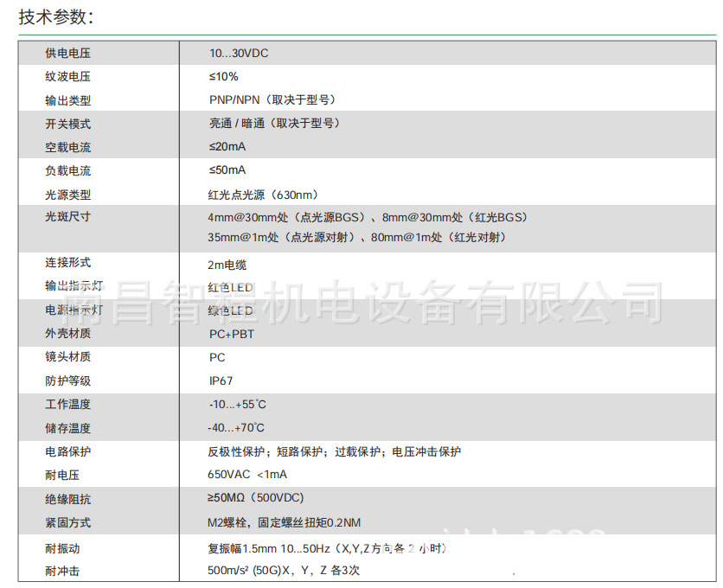The height and width of the screenshot is (588, 723).
Task: Select the label 耐电压
Action: 62,476
